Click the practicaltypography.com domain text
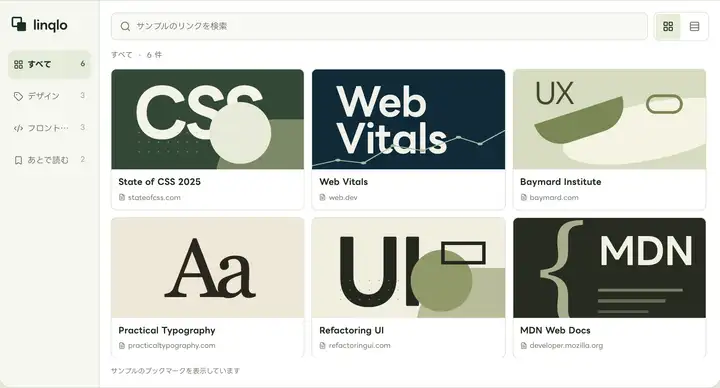Viewport: 720px width, 388px height. (x=172, y=346)
